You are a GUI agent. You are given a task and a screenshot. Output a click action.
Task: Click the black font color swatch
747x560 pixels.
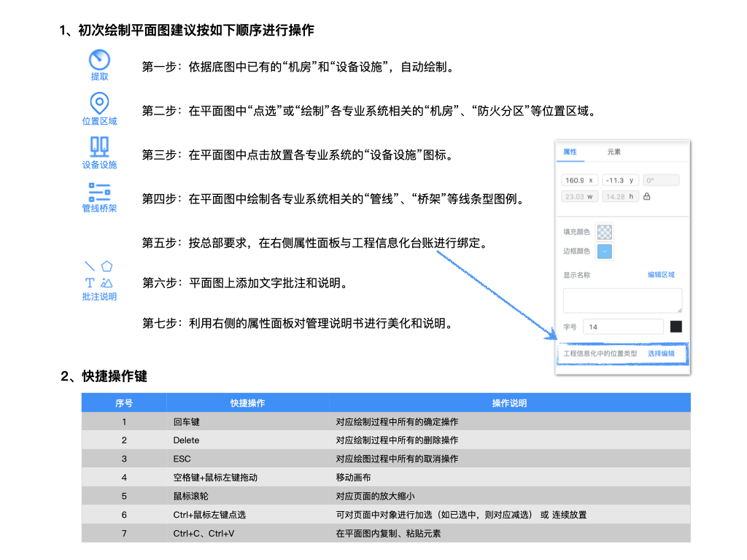(676, 327)
